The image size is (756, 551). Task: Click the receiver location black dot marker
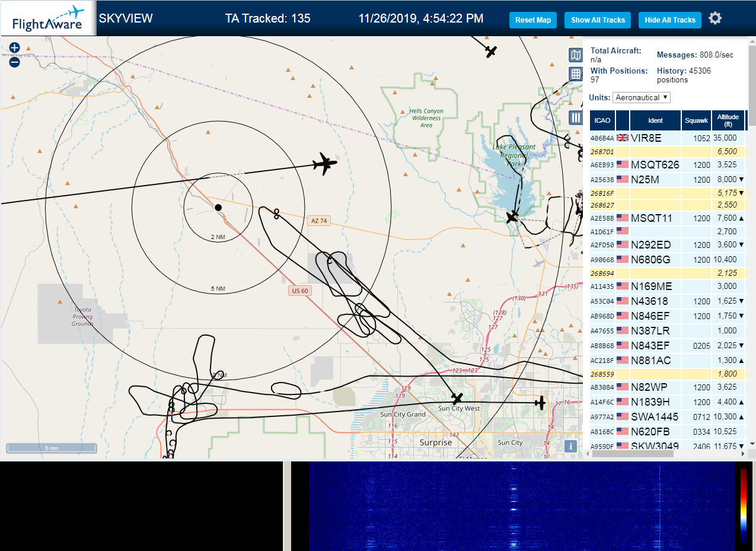pyautogui.click(x=218, y=207)
